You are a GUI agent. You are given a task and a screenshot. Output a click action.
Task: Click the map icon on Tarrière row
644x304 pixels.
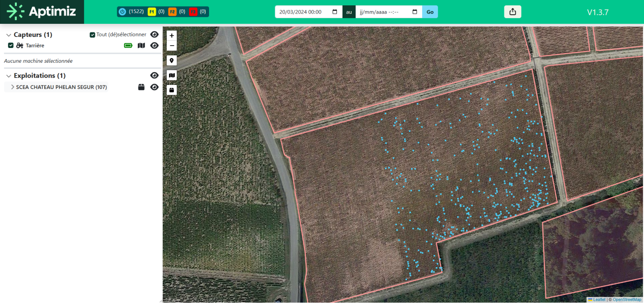pos(141,46)
